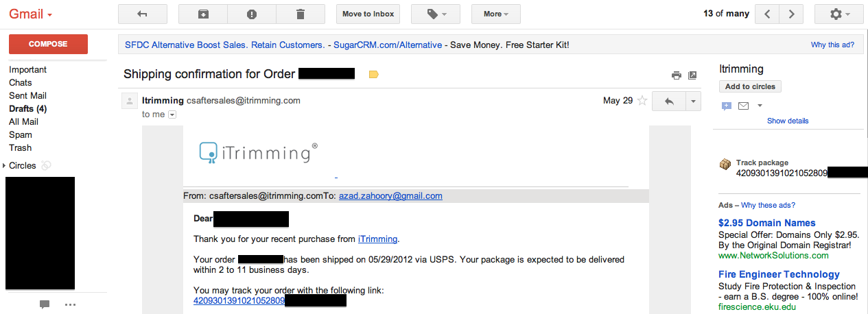Go to the older conversation arrow

(x=791, y=14)
